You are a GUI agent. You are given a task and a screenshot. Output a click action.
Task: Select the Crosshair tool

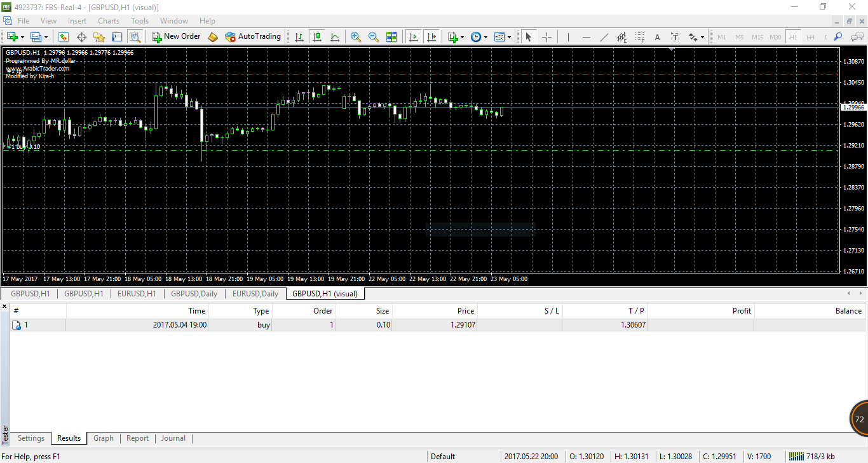(x=546, y=37)
